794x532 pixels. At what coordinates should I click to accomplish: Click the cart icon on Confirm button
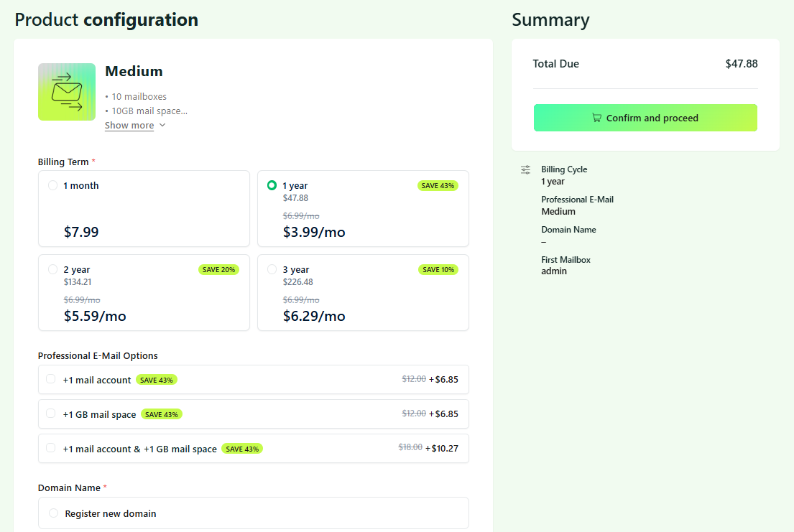coord(596,118)
